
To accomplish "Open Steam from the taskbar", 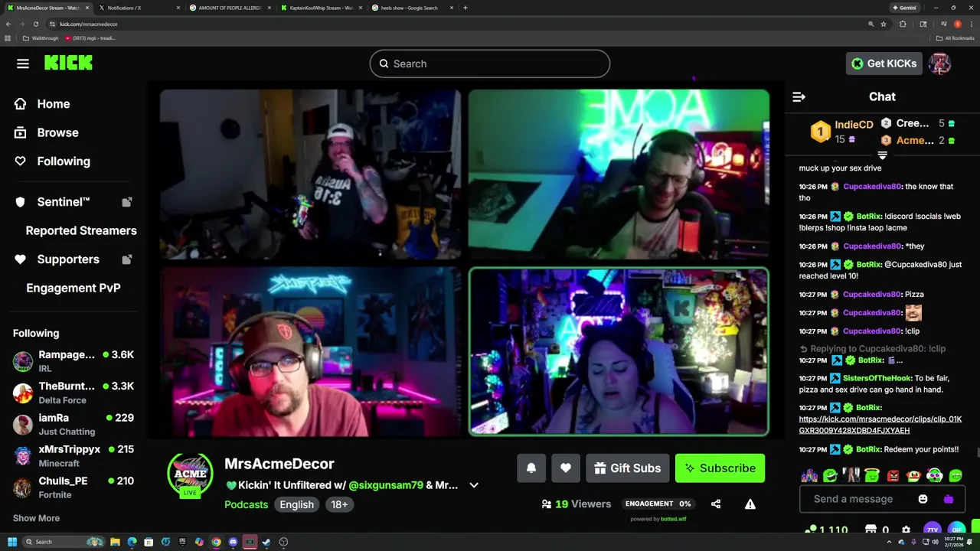I will point(266,542).
